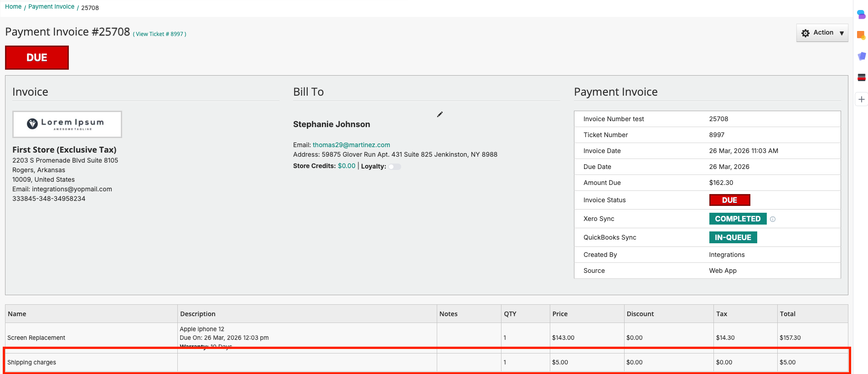Open Payment Invoice breadcrumb link

51,7
